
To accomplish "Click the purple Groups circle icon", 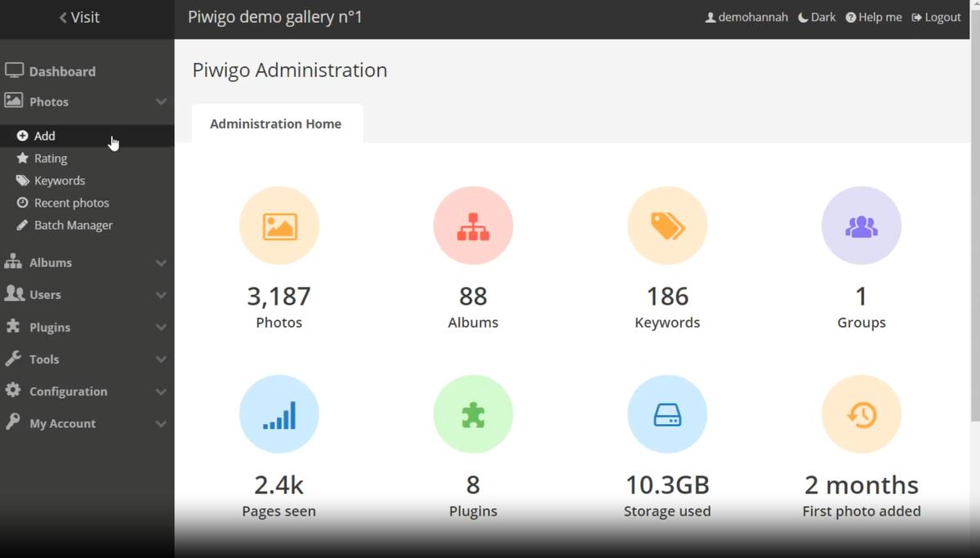I will pos(862,226).
